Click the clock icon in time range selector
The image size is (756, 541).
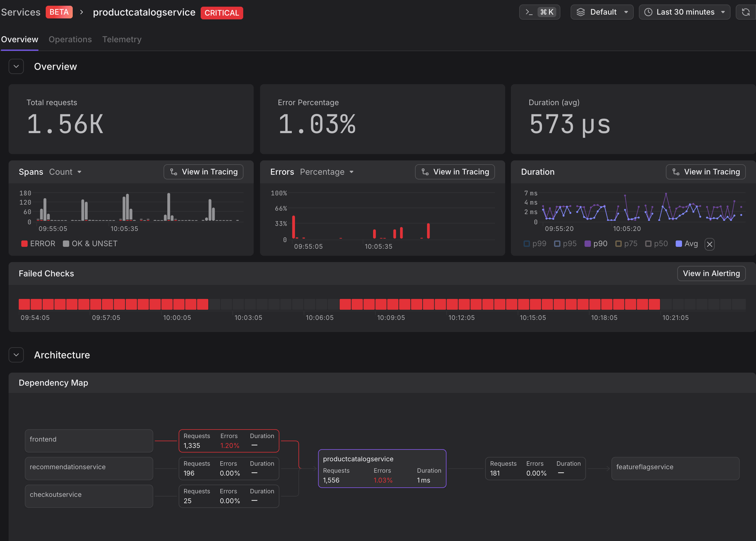[x=648, y=12]
